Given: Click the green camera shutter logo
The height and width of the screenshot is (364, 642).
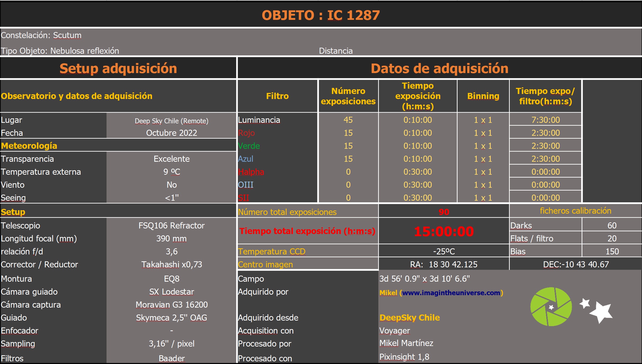Looking at the screenshot, I should tap(551, 307).
